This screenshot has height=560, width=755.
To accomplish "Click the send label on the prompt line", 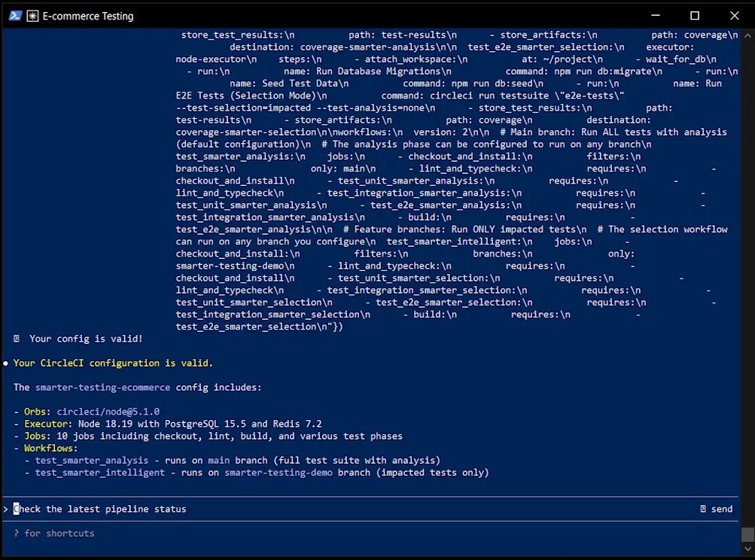I will (722, 509).
